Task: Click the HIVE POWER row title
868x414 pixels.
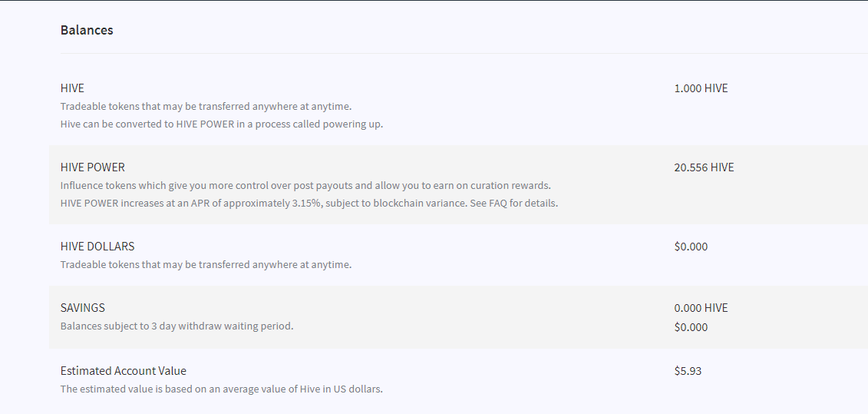Action: [92, 167]
